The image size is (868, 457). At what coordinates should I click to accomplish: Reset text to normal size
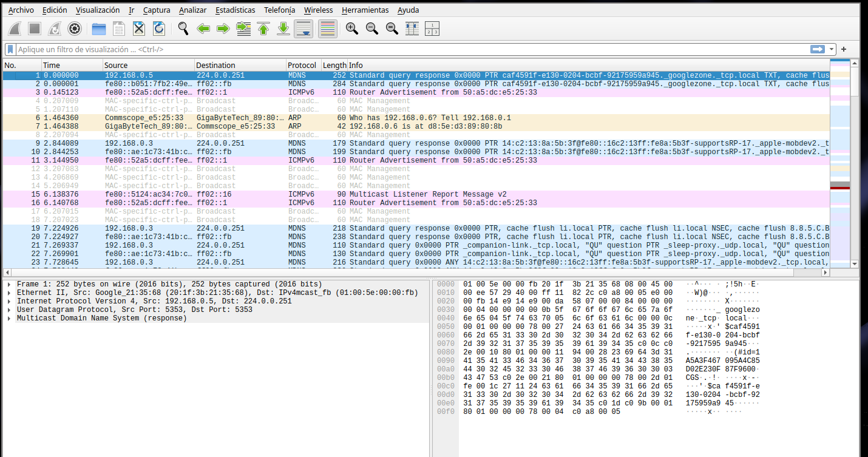point(392,29)
